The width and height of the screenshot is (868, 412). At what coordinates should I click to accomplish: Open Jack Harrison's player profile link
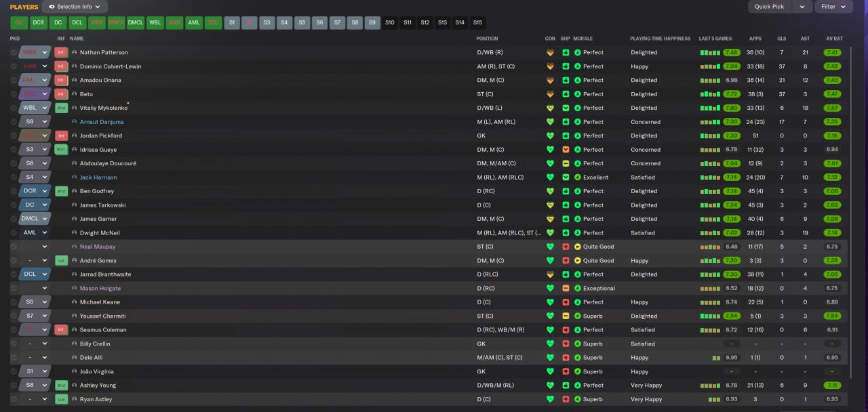click(x=98, y=178)
